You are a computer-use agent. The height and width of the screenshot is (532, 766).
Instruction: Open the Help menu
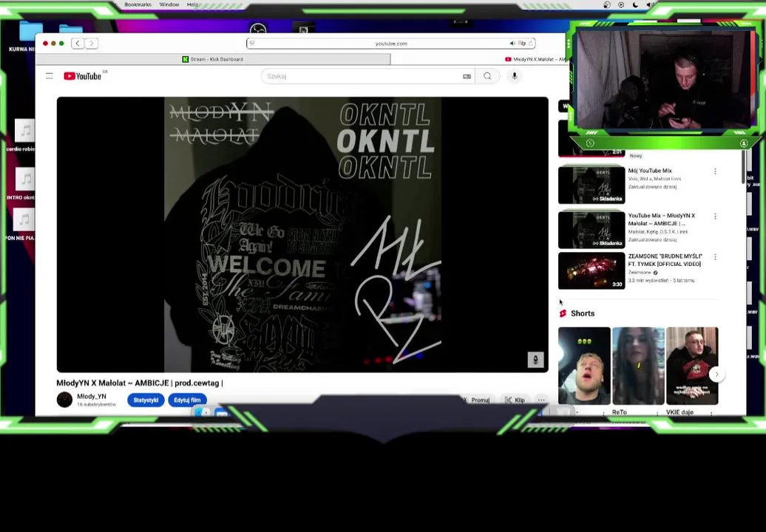click(x=192, y=4)
